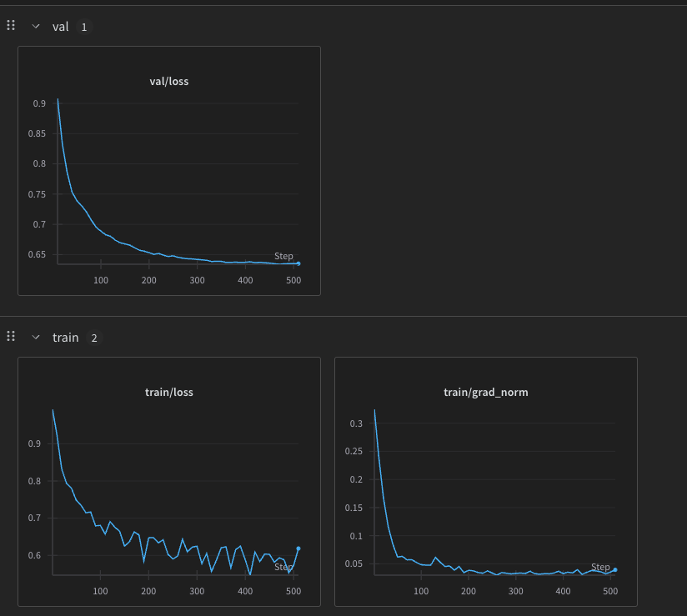Click final data point on train/loss curve
The width and height of the screenshot is (687, 616).
click(298, 548)
